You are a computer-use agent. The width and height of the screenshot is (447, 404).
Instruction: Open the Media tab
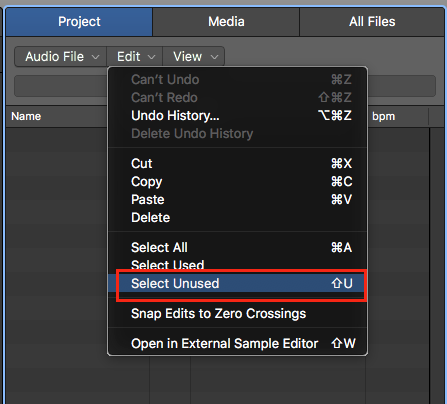pos(226,22)
